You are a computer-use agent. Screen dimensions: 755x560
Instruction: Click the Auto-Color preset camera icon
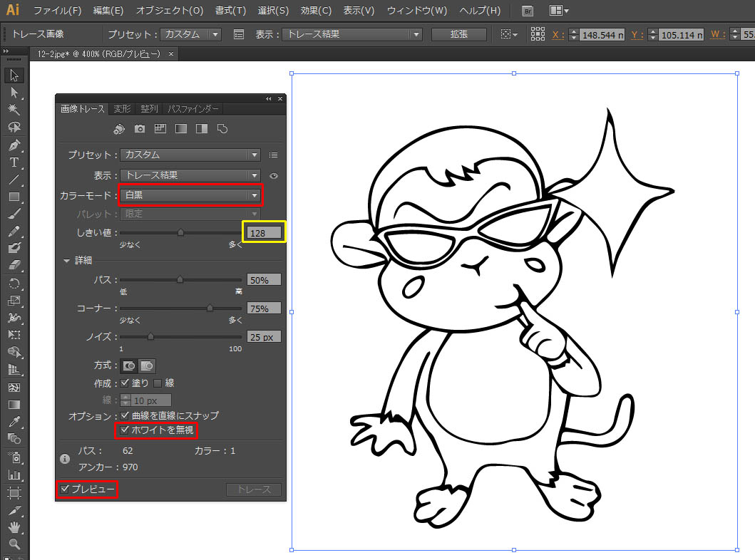pyautogui.click(x=140, y=128)
